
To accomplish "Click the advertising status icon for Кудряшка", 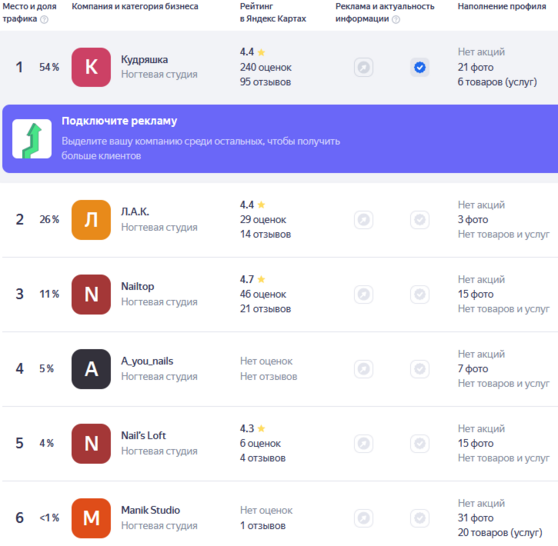I will point(363,67).
